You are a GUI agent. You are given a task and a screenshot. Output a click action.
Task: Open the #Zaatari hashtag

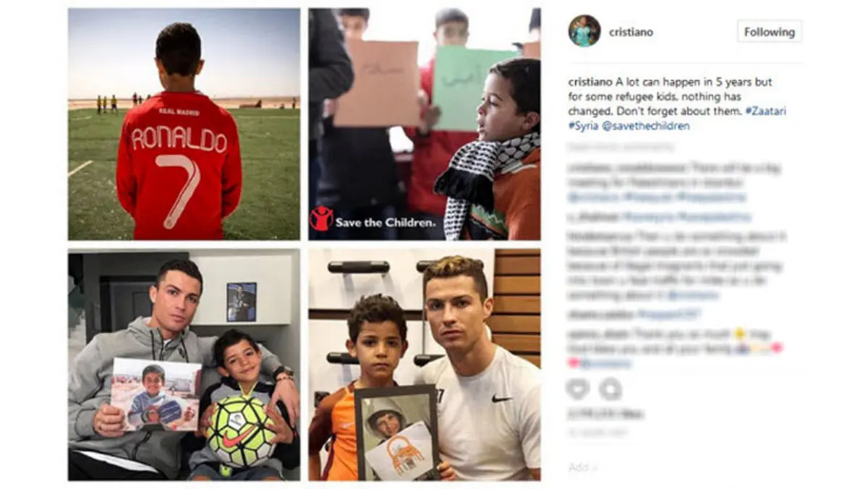click(x=767, y=111)
